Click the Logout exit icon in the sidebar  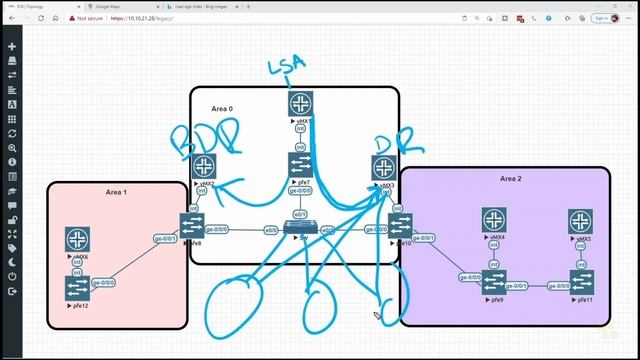[12, 291]
